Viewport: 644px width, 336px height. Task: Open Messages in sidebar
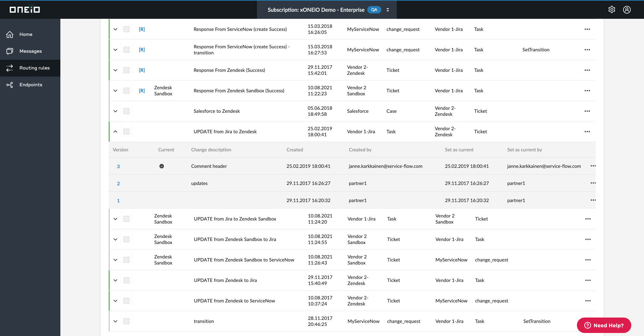pos(30,51)
